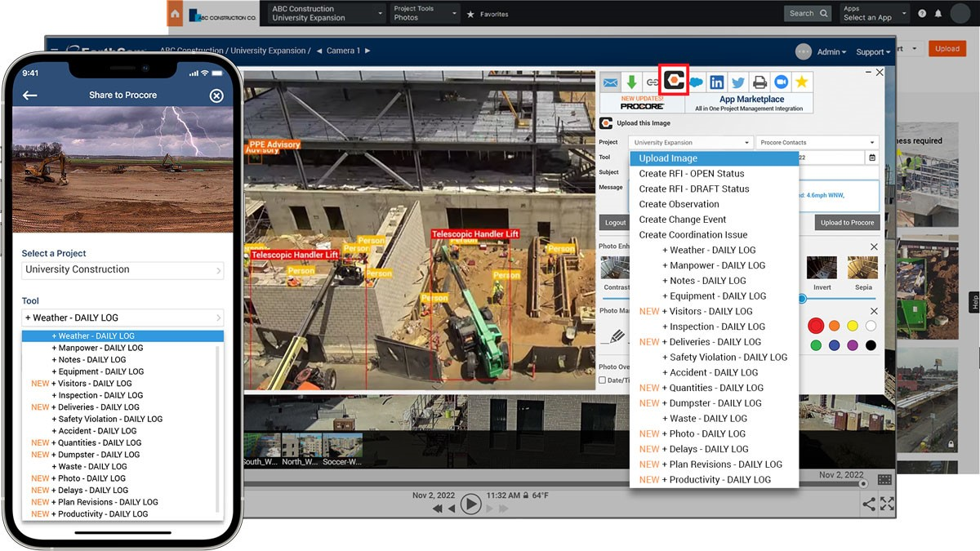
Task: Select the pencil markup tool
Action: click(617, 336)
